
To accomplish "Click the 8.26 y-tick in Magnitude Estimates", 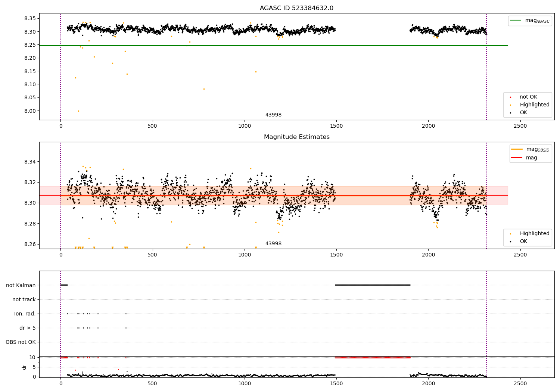I will click(29, 245).
